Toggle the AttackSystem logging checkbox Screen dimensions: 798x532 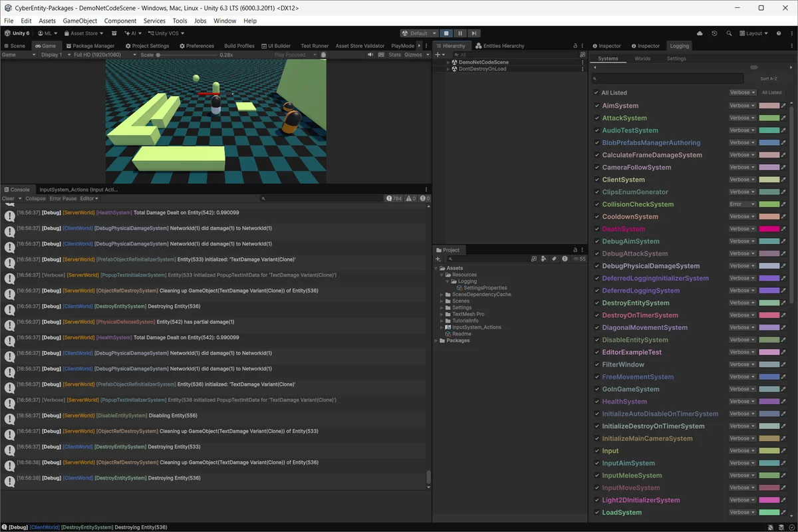(x=597, y=118)
